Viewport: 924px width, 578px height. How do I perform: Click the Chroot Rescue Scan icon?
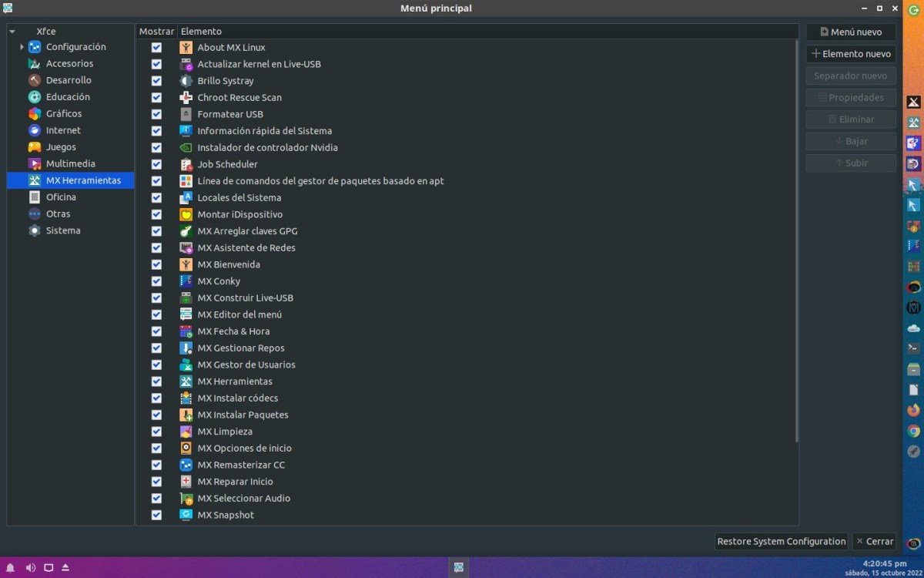coord(186,97)
